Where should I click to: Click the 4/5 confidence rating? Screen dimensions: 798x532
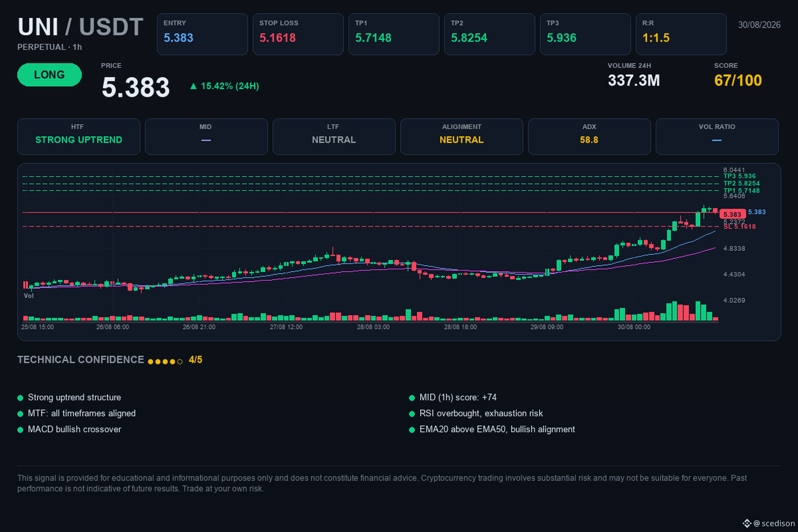point(196,360)
